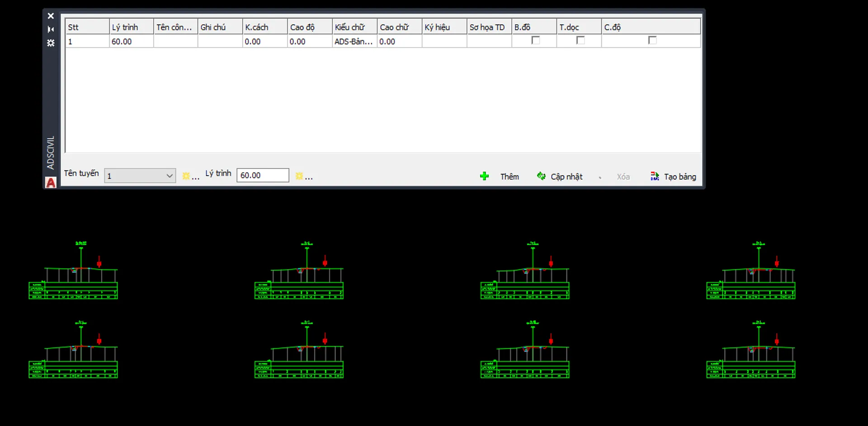Select the Cao độ 0.00 cell
This screenshot has height=426, width=868.
tap(310, 41)
